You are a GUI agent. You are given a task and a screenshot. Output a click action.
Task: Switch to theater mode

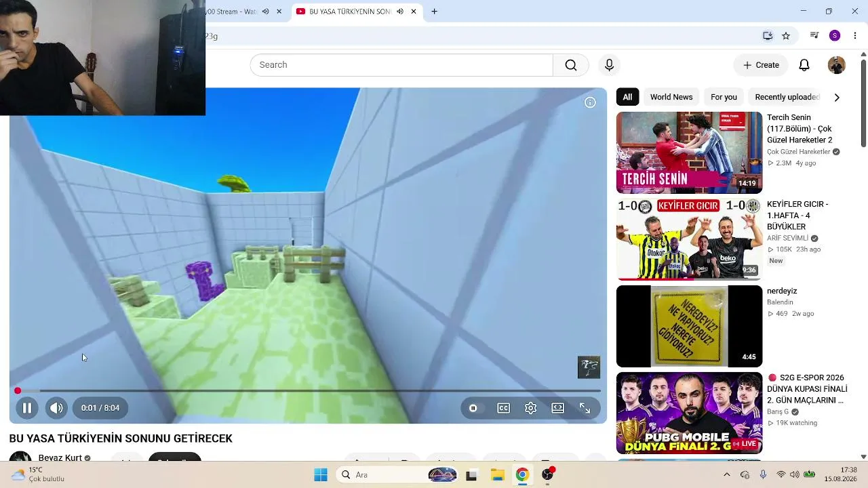[x=558, y=408]
